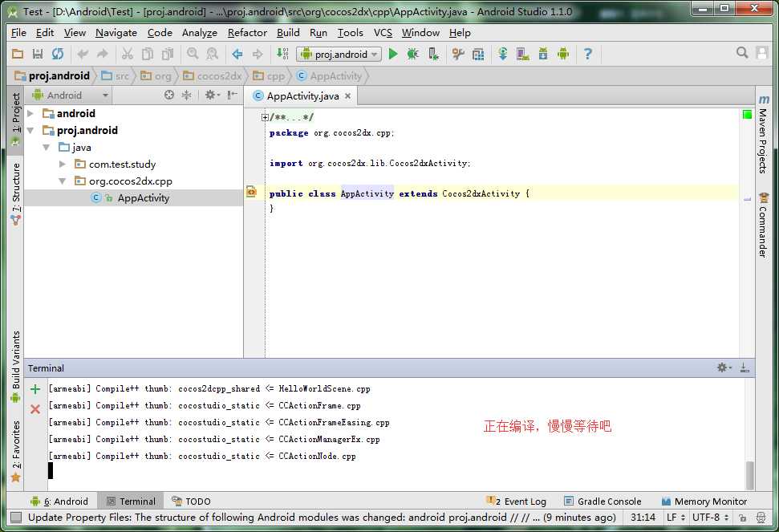Open the Navigate menu
This screenshot has height=532, width=779.
point(116,33)
